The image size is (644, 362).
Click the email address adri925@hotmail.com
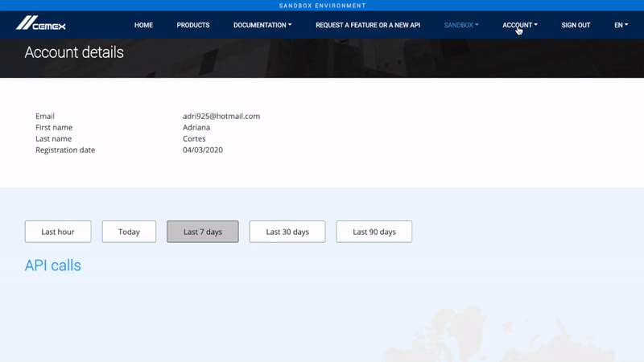pyautogui.click(x=221, y=116)
